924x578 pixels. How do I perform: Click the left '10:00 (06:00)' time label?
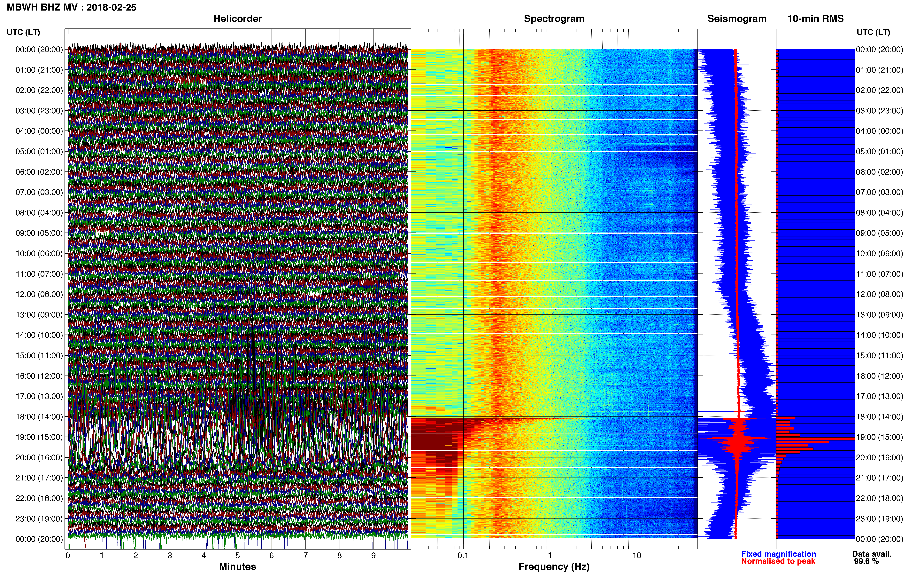click(39, 253)
